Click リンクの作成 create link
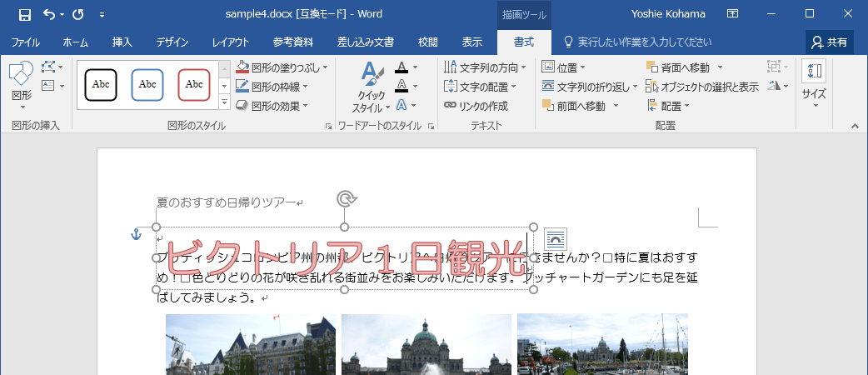 (476, 105)
